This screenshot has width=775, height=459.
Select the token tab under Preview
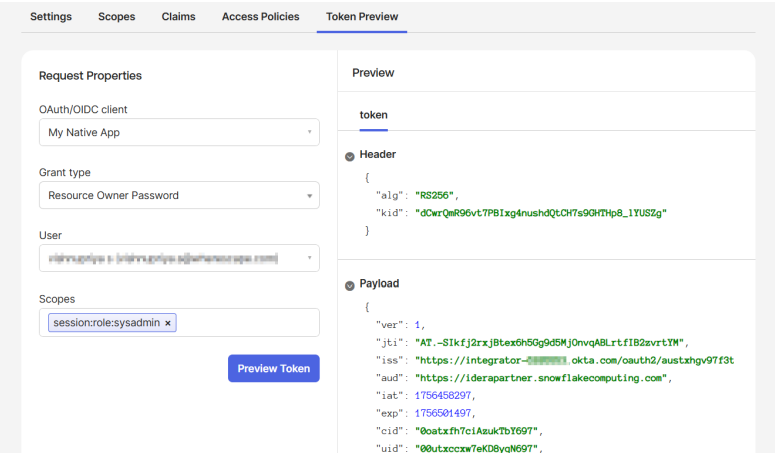[x=373, y=115]
